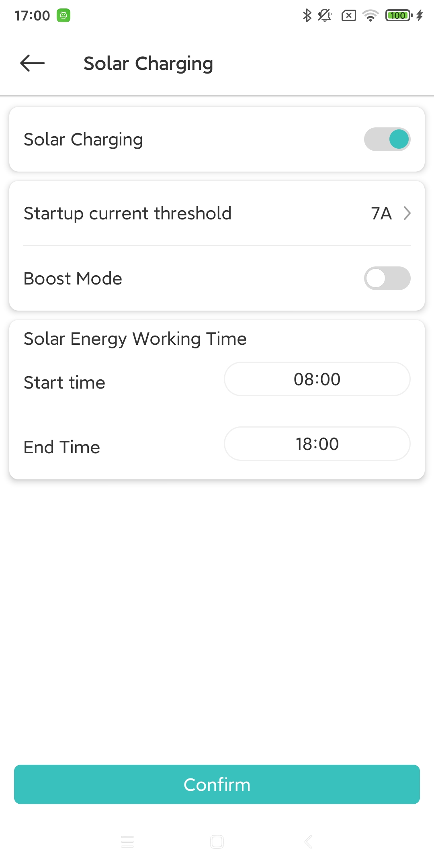Image resolution: width=434 pixels, height=868 pixels.
Task: Change the 08:00 start time field
Action: 317,379
